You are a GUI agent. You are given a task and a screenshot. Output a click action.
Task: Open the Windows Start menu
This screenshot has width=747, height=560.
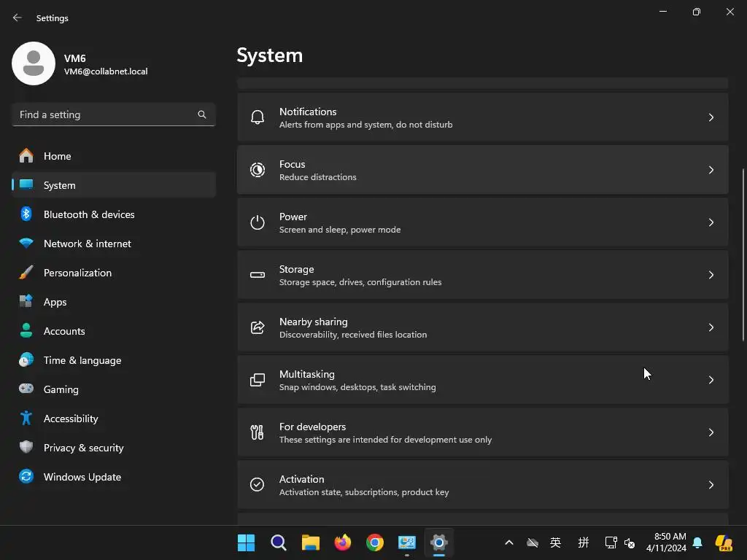247,542
